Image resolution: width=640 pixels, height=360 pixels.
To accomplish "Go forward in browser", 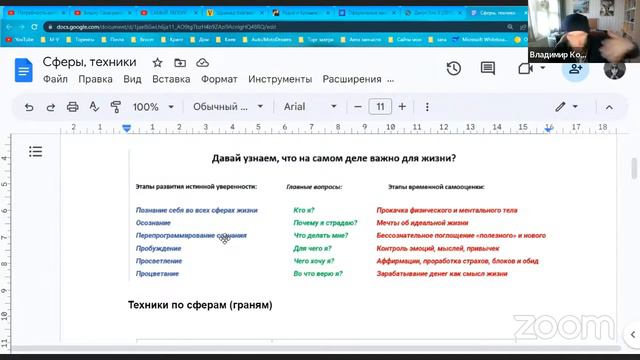I will [x=22, y=27].
